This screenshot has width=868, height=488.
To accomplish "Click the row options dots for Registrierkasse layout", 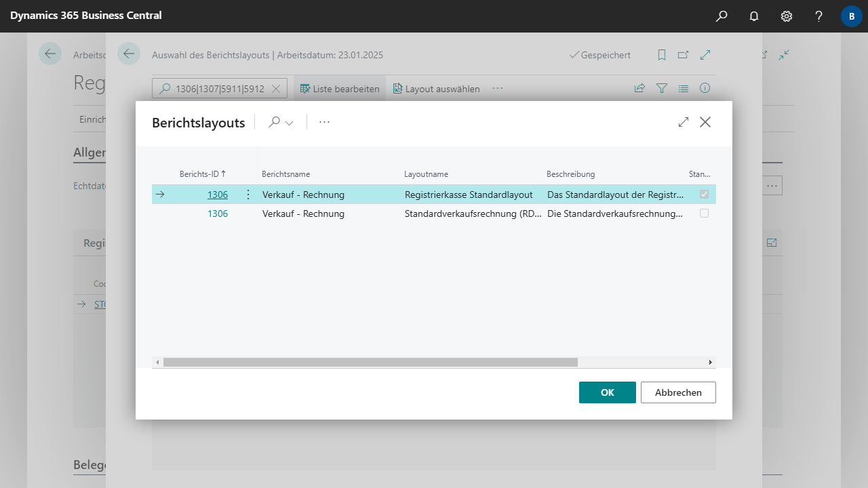I will click(248, 195).
